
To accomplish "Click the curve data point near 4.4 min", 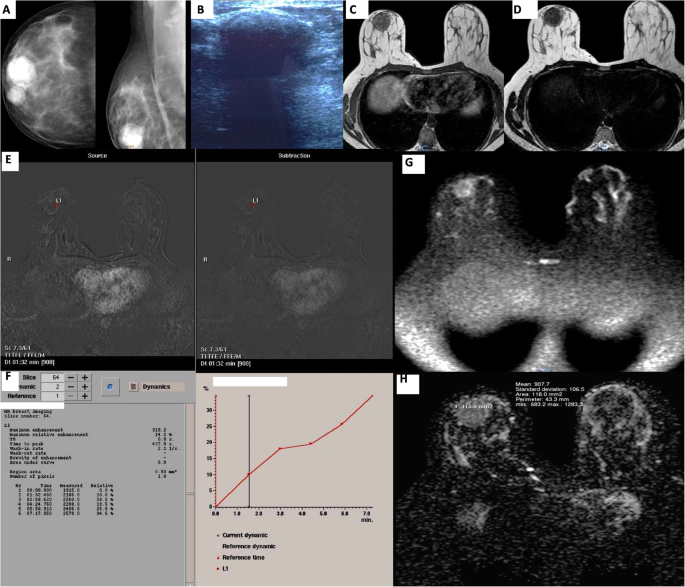I will (311, 444).
